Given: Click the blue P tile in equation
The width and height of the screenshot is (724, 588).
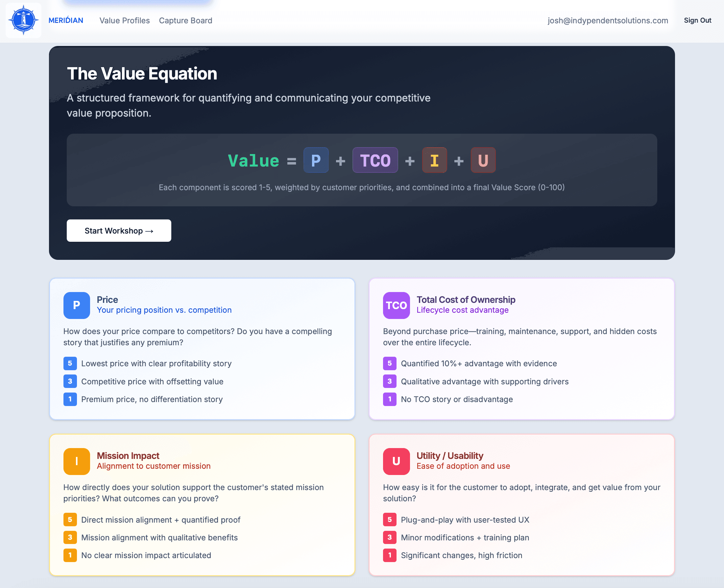Looking at the screenshot, I should [316, 160].
